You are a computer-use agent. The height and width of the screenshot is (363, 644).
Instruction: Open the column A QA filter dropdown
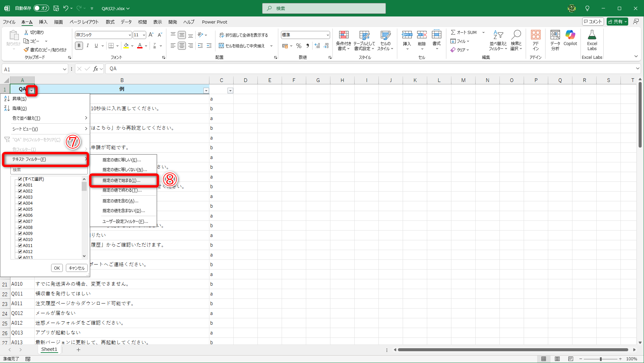click(31, 90)
